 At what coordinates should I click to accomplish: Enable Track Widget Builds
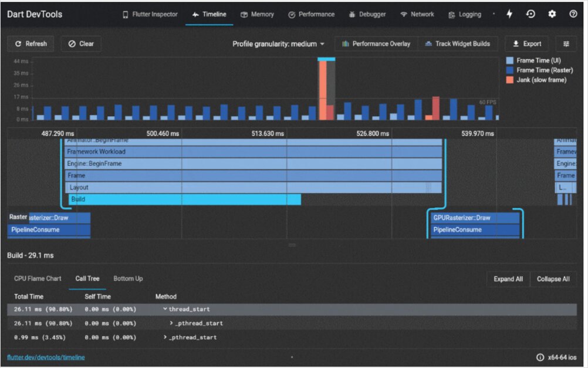coord(458,43)
